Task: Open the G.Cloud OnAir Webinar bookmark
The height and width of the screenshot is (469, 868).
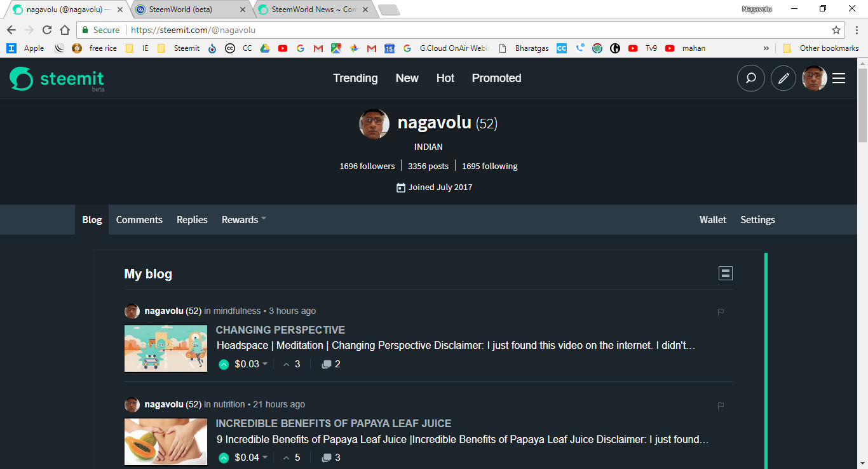Action: [446, 48]
